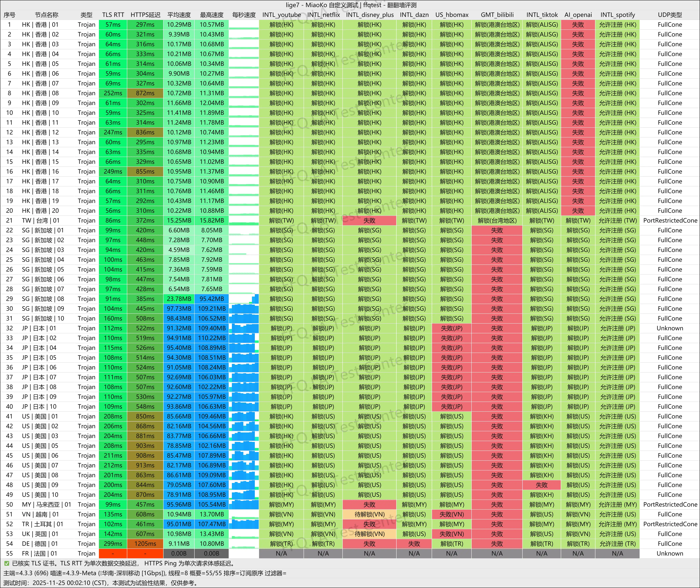Click the failed dazn cell in DE 德国 row
This screenshot has width=700, height=588.
(x=414, y=544)
